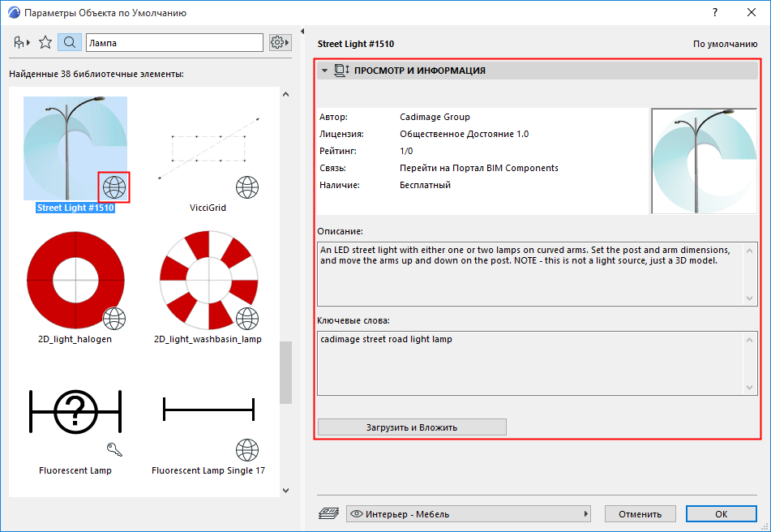The width and height of the screenshot is (771, 532).
Task: Click the rating value 1/0
Action: (x=406, y=151)
